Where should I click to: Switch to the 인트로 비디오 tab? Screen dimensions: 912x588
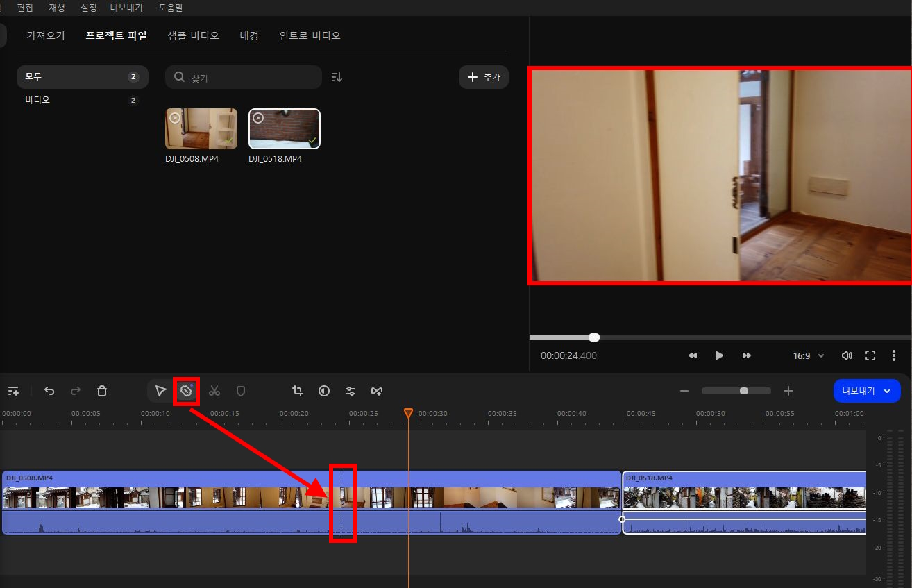(x=310, y=35)
